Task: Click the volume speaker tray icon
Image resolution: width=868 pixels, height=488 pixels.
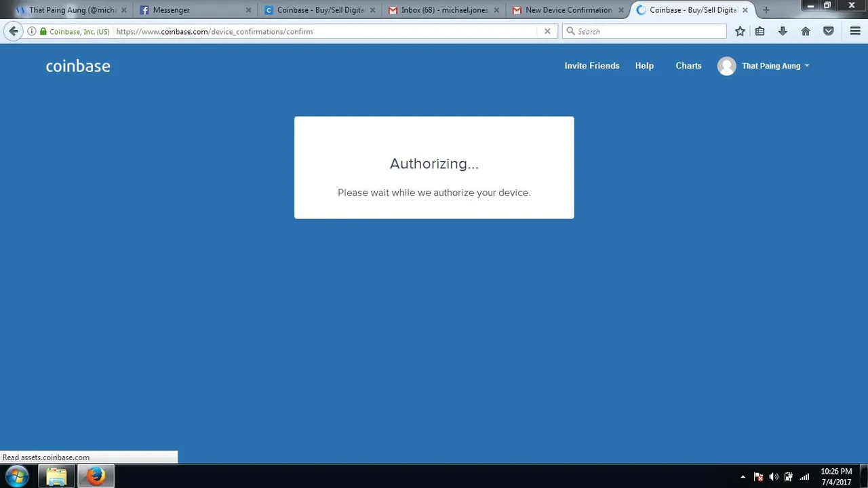Action: click(774, 477)
